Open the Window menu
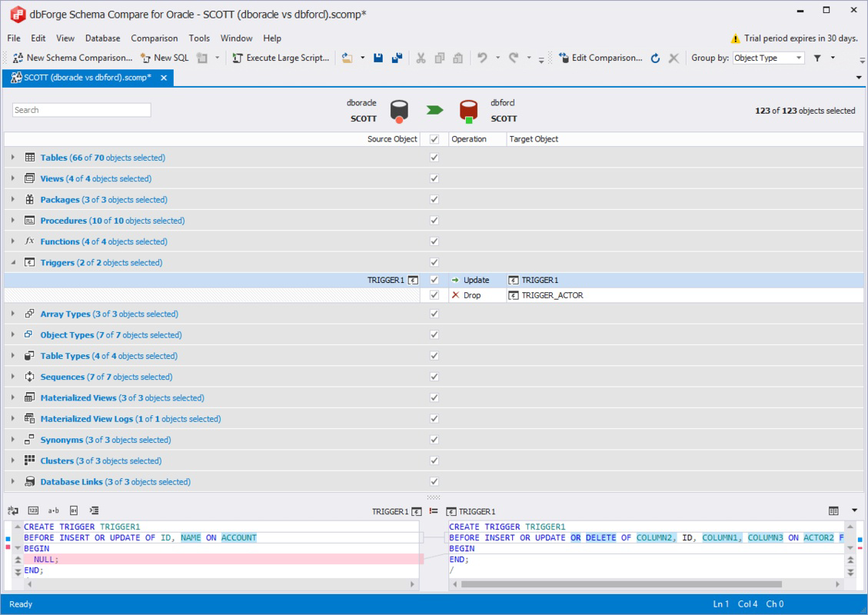The width and height of the screenshot is (868, 615). [x=236, y=38]
